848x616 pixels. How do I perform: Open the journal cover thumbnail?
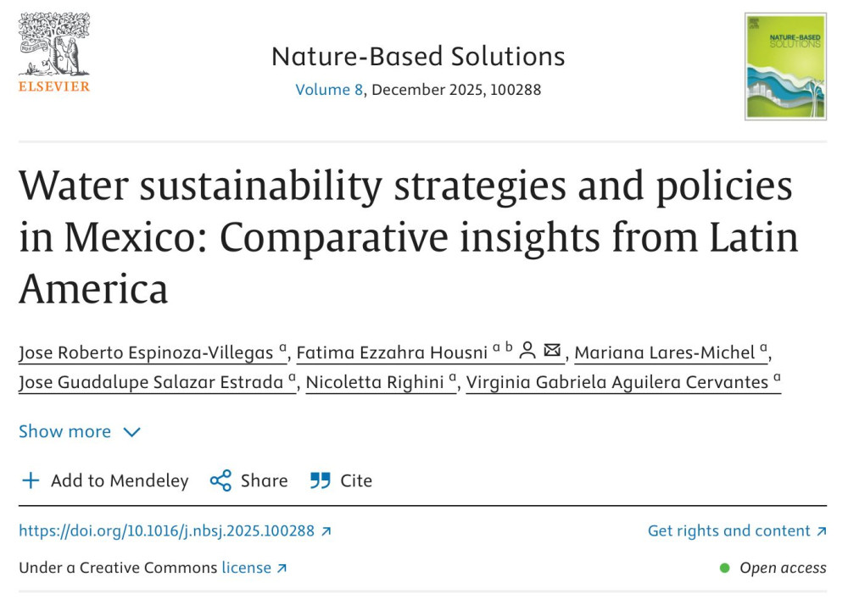(784, 65)
